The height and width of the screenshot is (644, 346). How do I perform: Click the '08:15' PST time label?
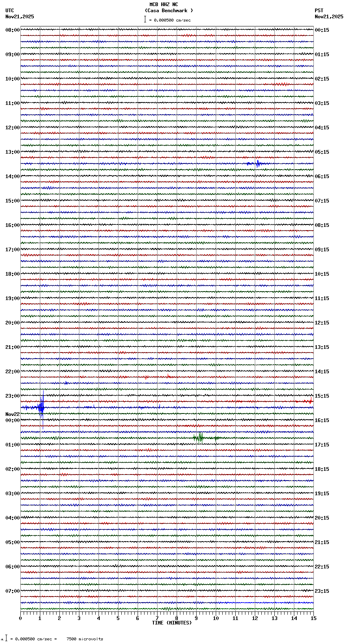coord(322,225)
